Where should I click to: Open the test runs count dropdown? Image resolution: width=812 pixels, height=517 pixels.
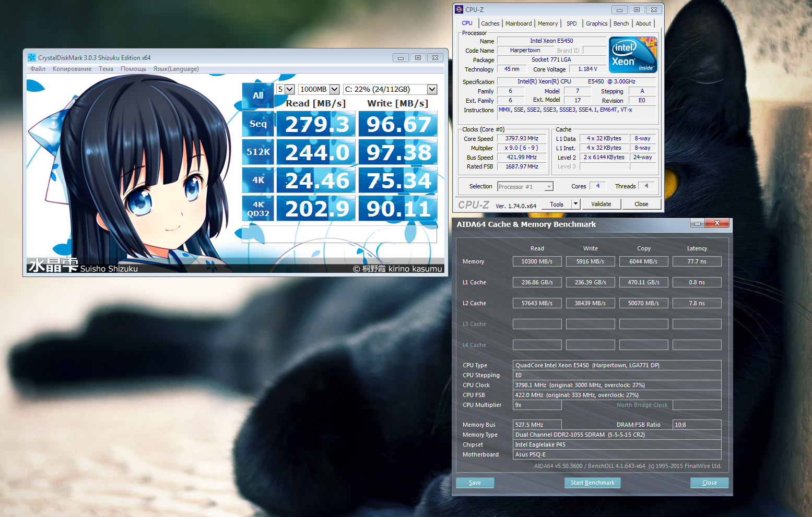pyautogui.click(x=286, y=89)
